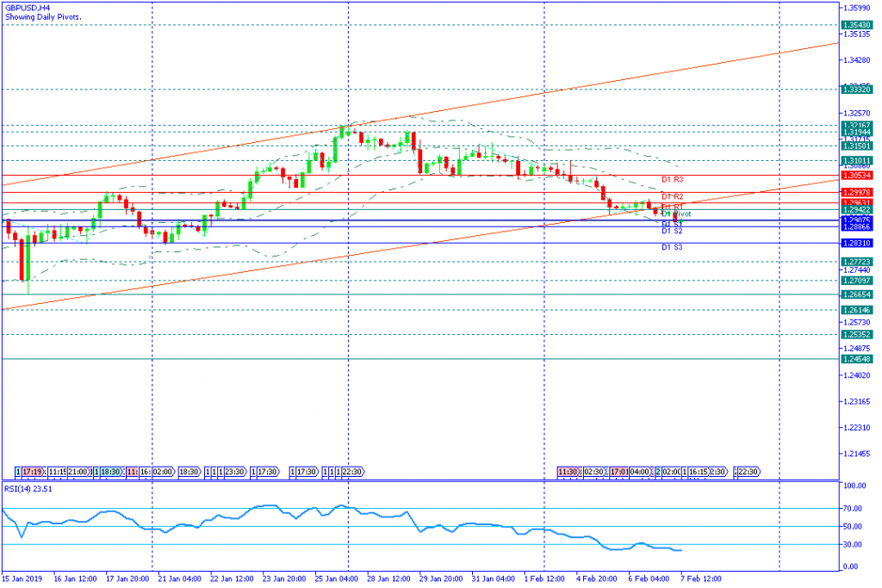Click the green 1.29422 pivot price label
This screenshot has width=882, height=588.
(x=858, y=209)
